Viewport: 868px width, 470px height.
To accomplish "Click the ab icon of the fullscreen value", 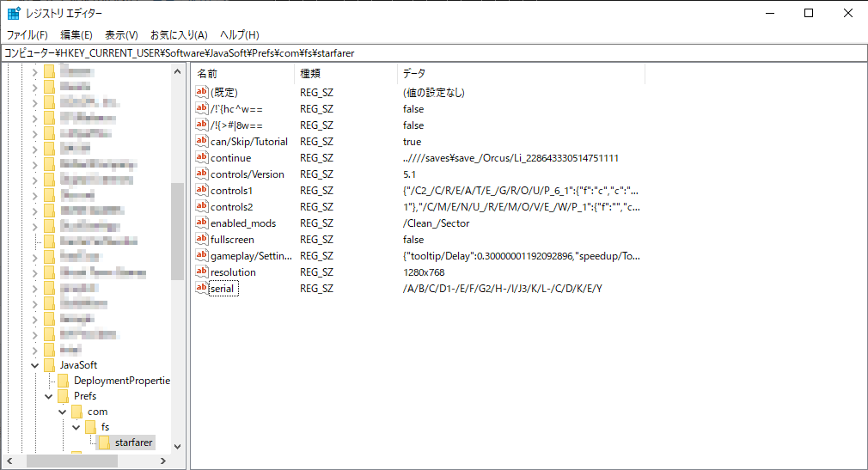I will 201,239.
